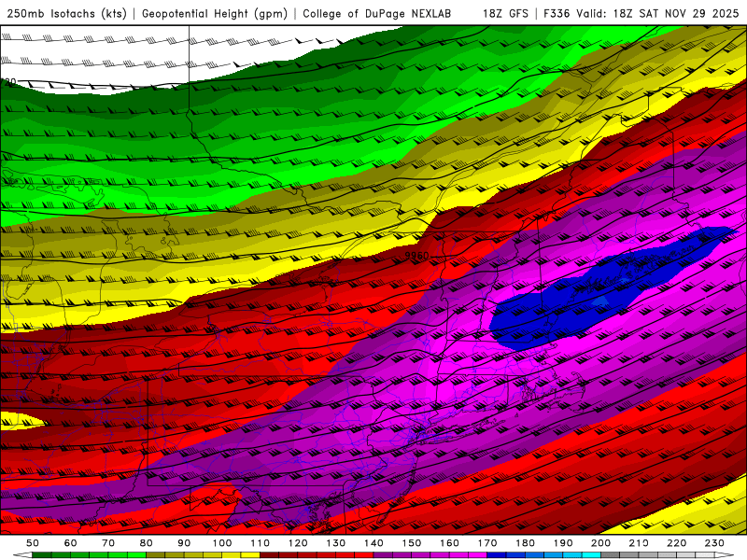Click the 9960 height contour label
The height and width of the screenshot is (560, 747).
click(416, 256)
